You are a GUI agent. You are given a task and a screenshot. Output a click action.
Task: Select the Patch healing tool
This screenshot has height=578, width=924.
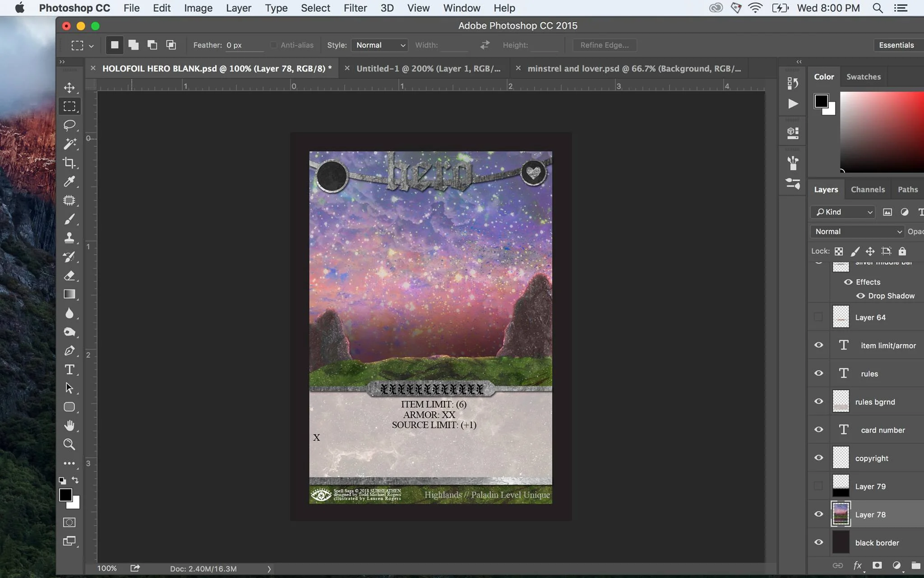(x=69, y=200)
